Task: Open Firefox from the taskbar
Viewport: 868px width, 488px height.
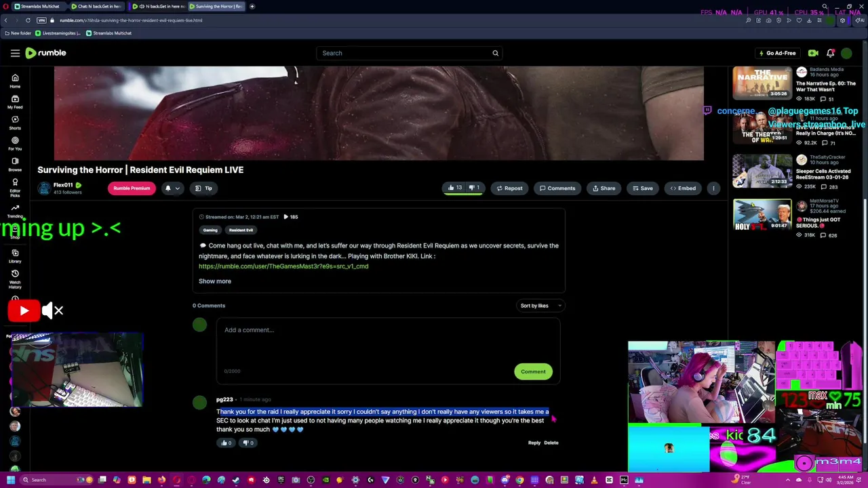Action: (x=161, y=480)
